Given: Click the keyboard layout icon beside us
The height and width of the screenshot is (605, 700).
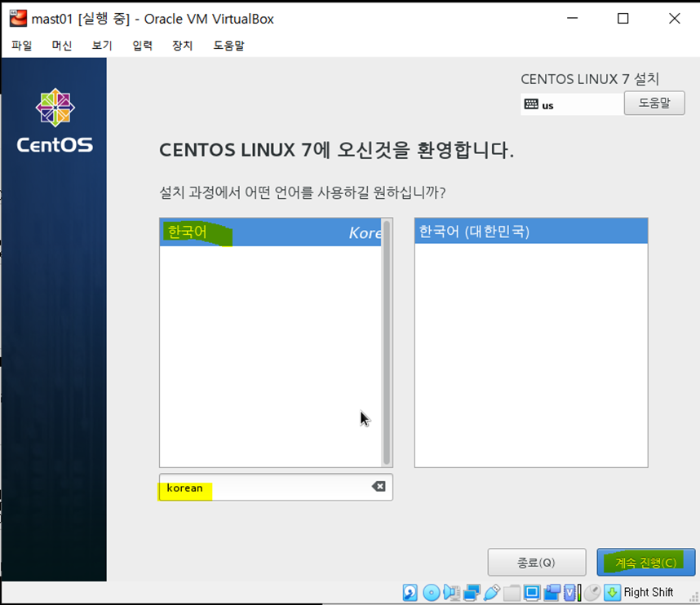Looking at the screenshot, I should click(531, 104).
